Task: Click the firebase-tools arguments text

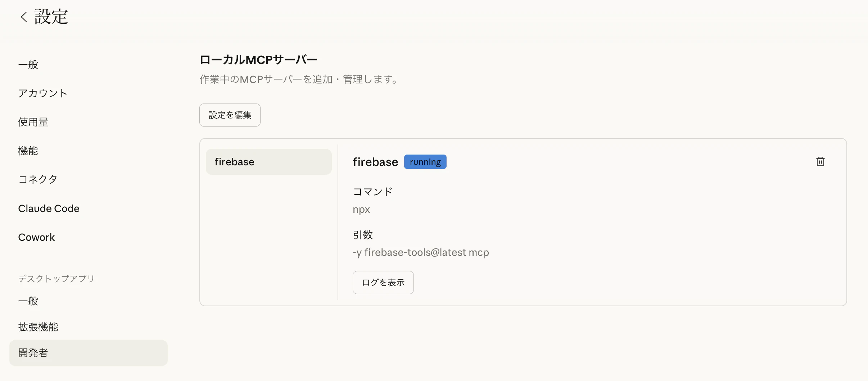Action: tap(421, 252)
